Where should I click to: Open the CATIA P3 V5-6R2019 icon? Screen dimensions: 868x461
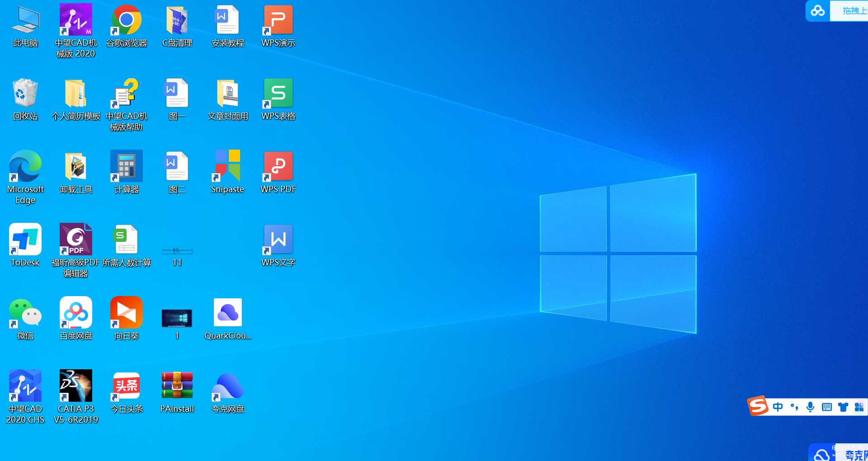click(x=76, y=396)
